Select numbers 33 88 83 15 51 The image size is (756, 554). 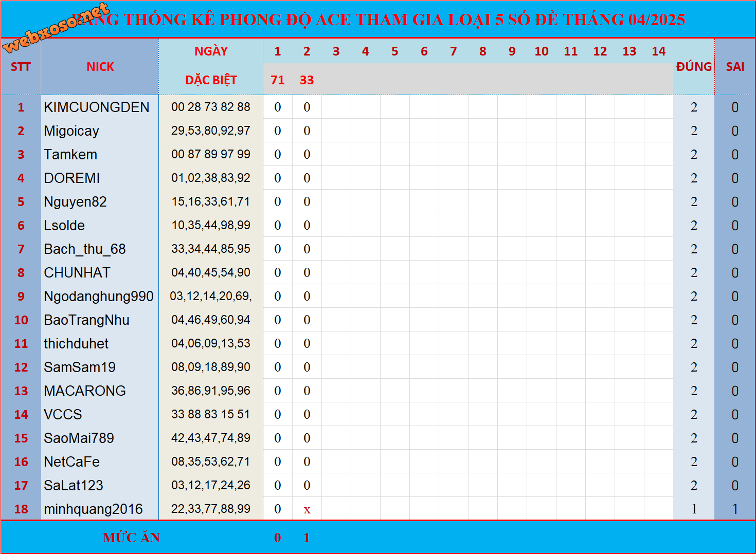[211, 414]
